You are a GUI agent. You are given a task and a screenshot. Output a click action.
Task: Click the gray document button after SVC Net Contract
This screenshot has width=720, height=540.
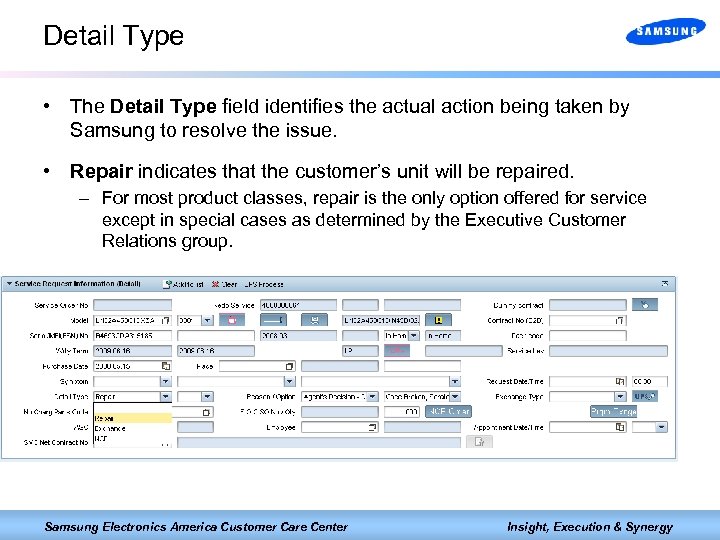[x=479, y=442]
